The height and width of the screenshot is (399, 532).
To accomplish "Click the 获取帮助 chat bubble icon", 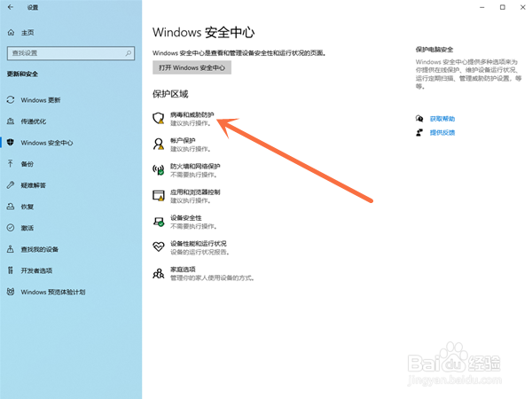I will click(x=419, y=119).
